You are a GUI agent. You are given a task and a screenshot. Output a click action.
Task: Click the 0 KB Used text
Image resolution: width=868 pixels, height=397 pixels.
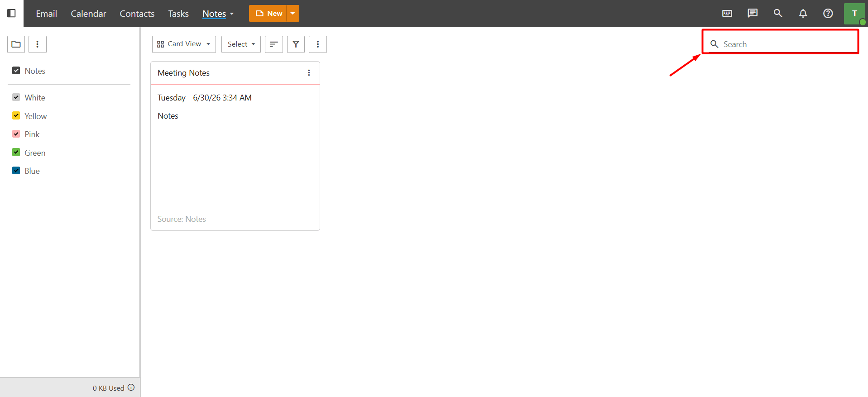tap(109, 388)
